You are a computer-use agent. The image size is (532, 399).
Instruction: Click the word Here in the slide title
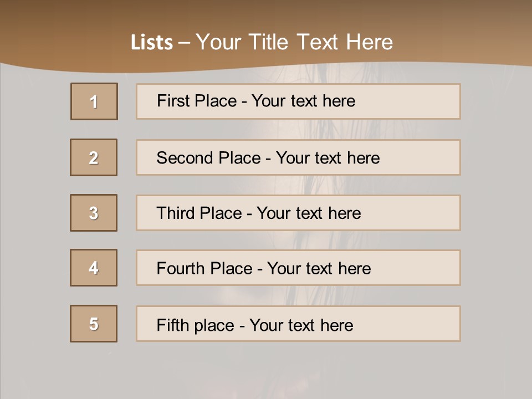click(x=369, y=42)
